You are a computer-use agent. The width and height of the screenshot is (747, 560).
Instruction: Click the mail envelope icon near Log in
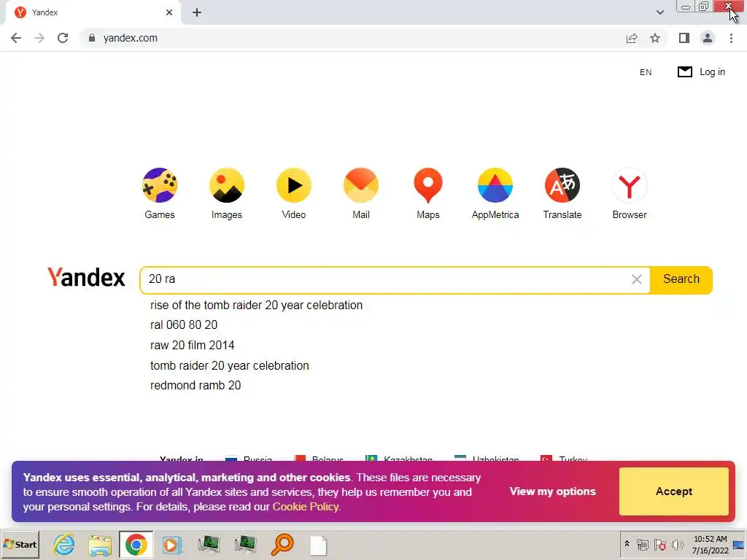click(684, 72)
